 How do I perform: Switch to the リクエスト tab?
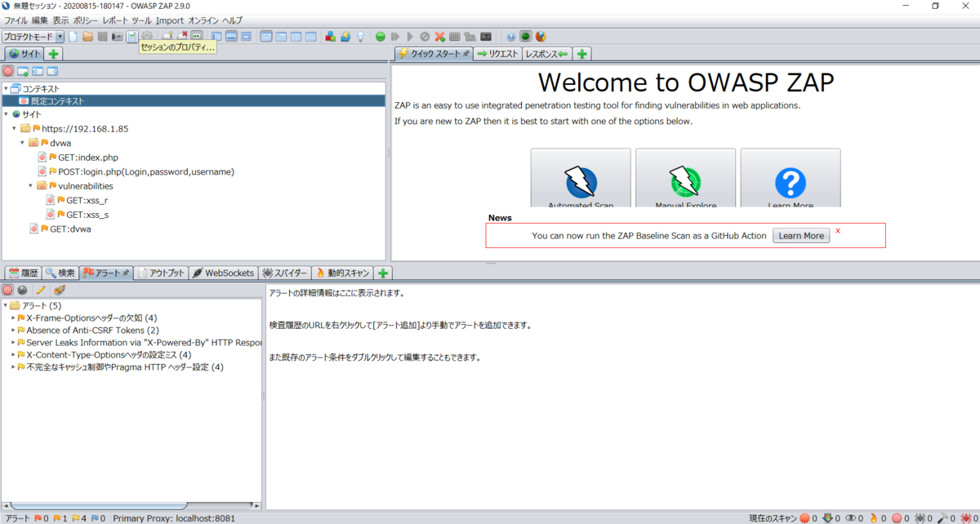click(x=497, y=54)
